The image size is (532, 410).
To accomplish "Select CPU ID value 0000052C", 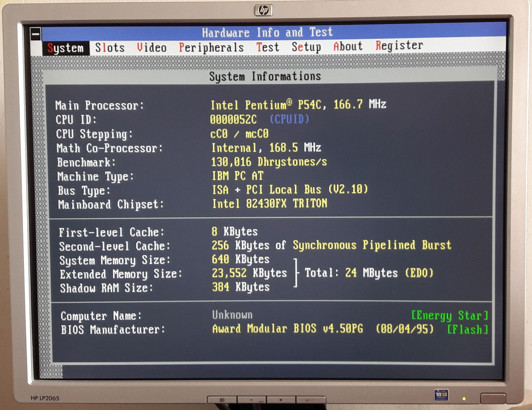I will [233, 119].
